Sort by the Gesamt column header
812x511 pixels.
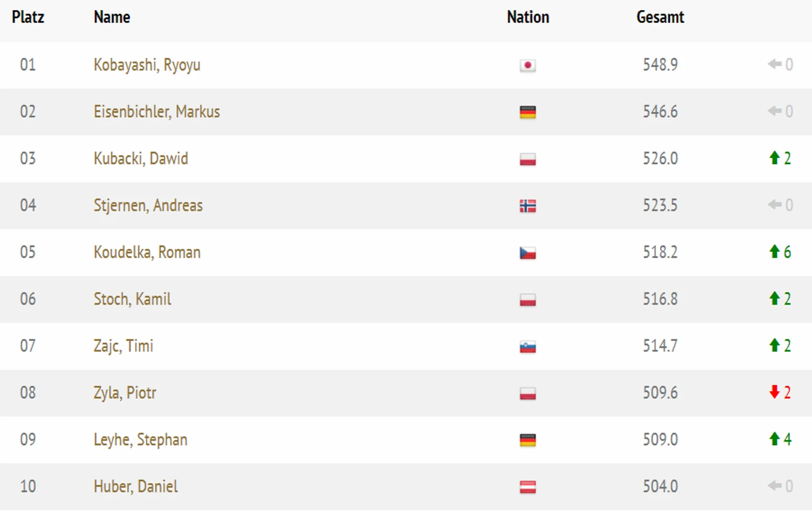[x=660, y=17]
